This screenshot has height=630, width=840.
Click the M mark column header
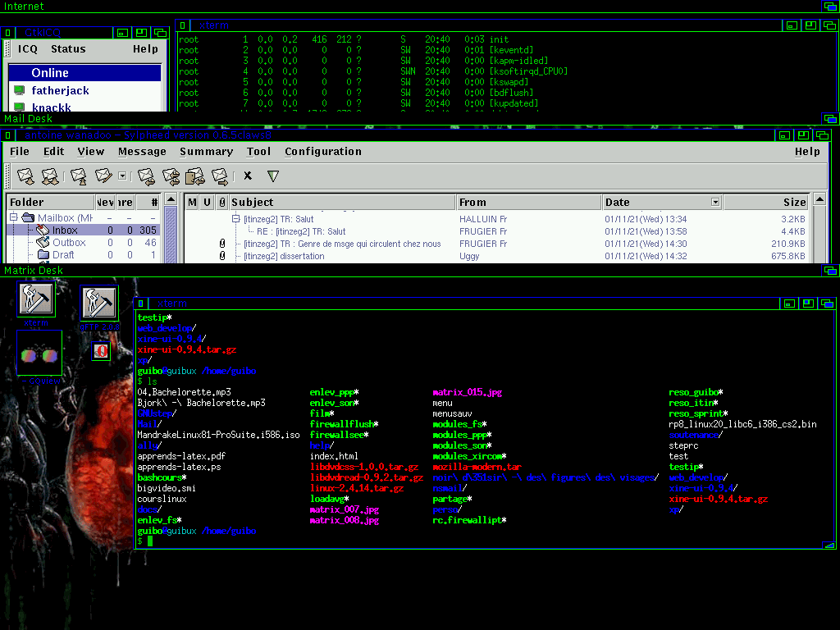[x=192, y=202]
